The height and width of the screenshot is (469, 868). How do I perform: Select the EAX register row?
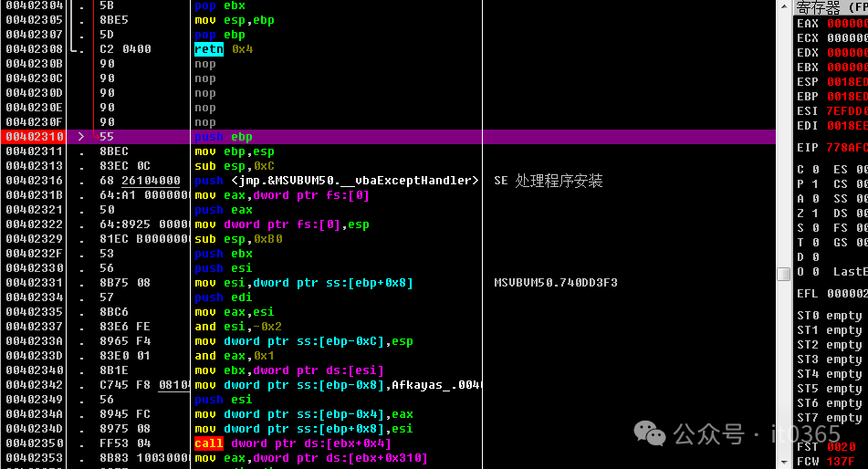(x=831, y=24)
